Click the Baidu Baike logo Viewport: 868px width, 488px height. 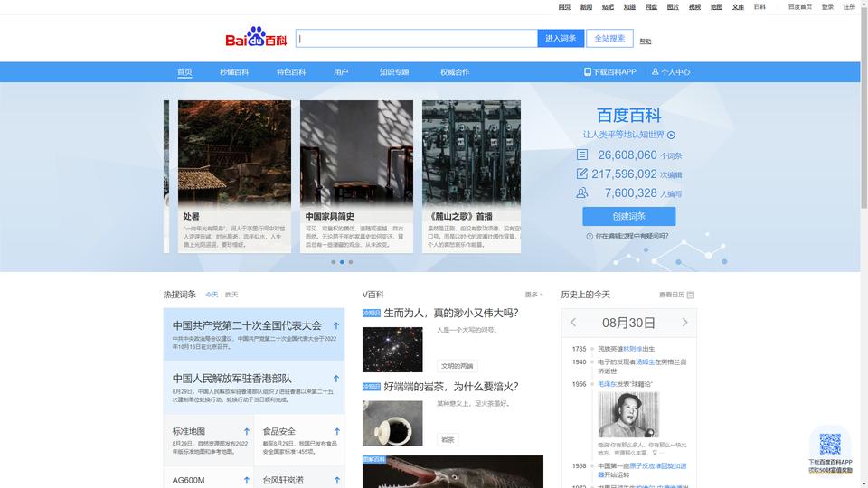[256, 37]
